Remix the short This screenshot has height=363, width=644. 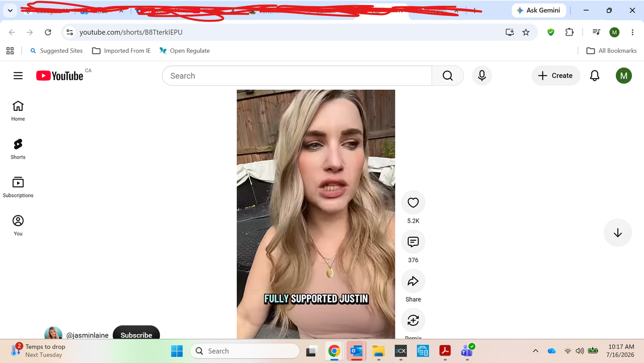point(413,320)
